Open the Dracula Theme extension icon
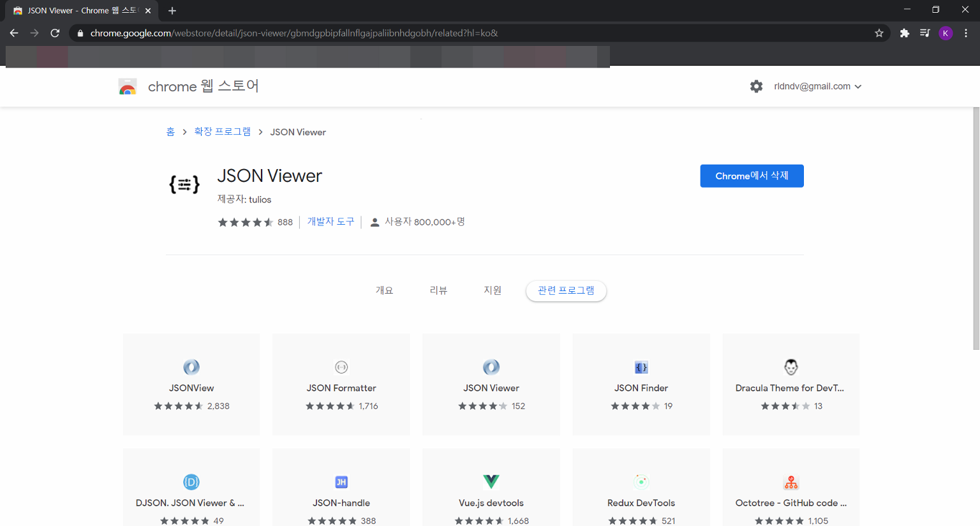The height and width of the screenshot is (526, 980). pos(791,367)
